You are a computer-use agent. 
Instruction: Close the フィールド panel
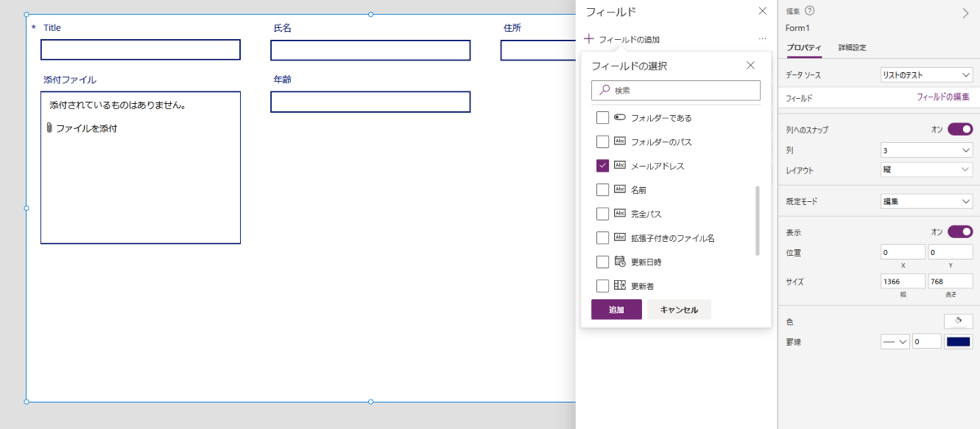pos(762,11)
